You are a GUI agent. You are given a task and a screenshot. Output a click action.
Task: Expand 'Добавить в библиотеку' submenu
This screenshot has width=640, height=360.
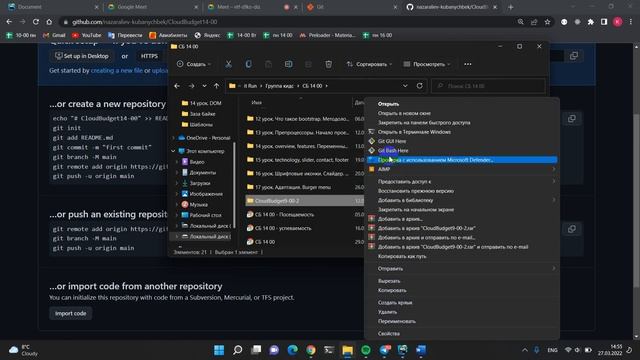[x=462, y=200]
